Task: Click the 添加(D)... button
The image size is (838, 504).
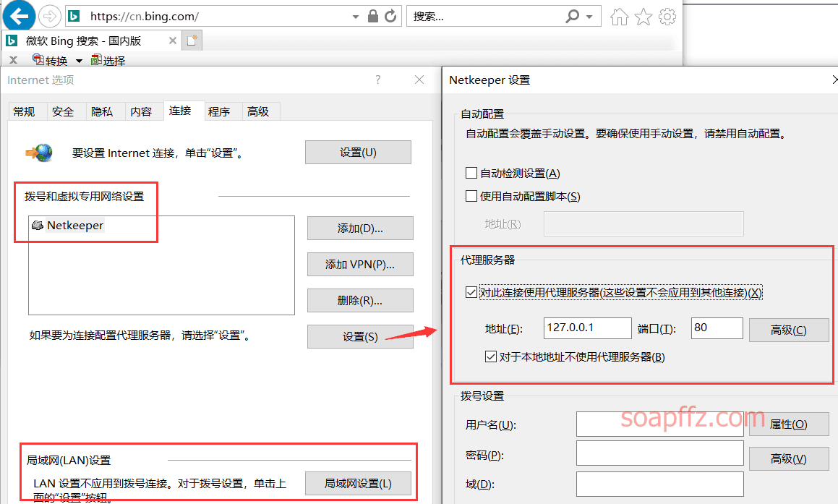Action: point(360,228)
